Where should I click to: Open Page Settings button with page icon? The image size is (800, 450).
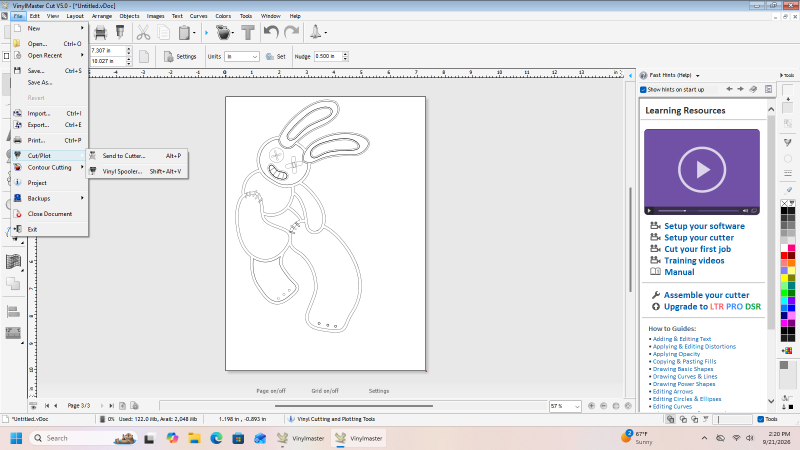coord(180,57)
